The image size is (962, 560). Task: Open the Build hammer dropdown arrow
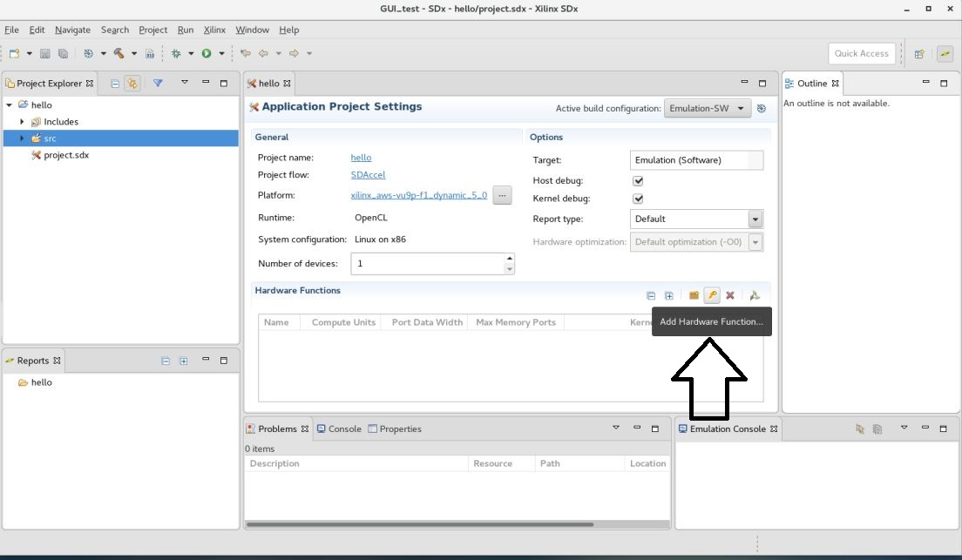coord(133,53)
